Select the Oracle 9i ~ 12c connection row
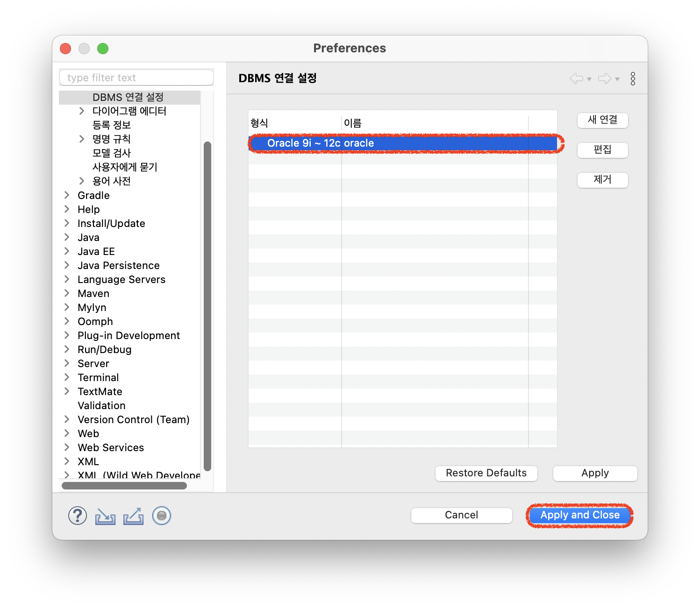 (403, 143)
